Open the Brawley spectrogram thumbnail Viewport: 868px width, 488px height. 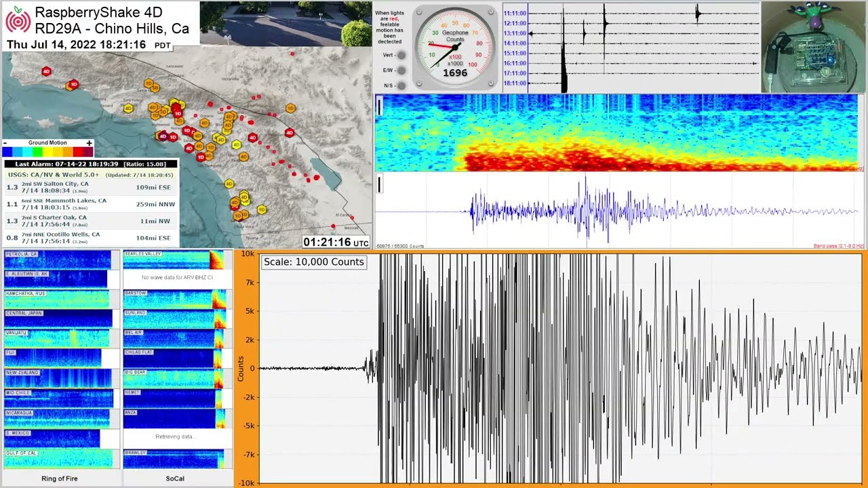click(174, 458)
